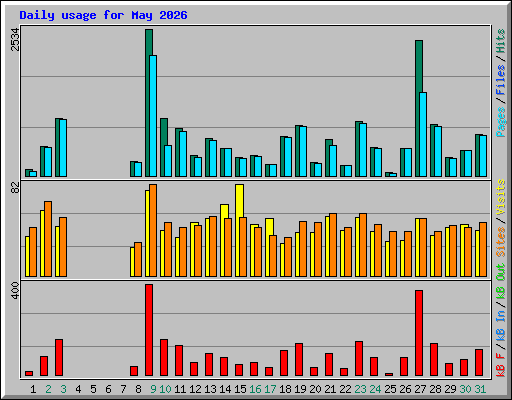The width and height of the screenshot is (512, 400).
Task: Select the day 5 label on x-axis
Action: click(93, 389)
